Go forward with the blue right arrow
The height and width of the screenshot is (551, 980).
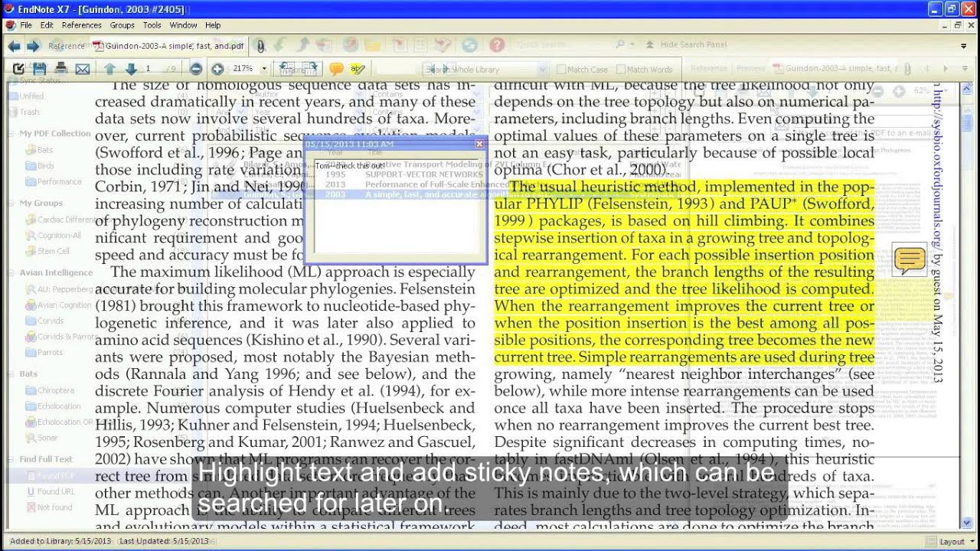click(x=33, y=46)
